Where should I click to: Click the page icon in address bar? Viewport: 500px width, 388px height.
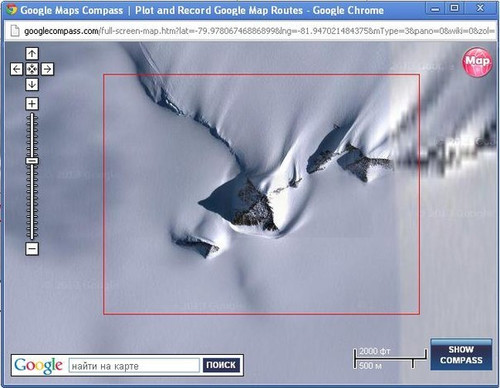point(15,31)
